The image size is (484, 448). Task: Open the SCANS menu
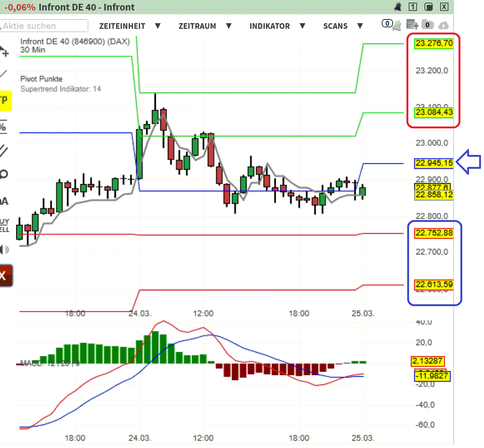[335, 26]
